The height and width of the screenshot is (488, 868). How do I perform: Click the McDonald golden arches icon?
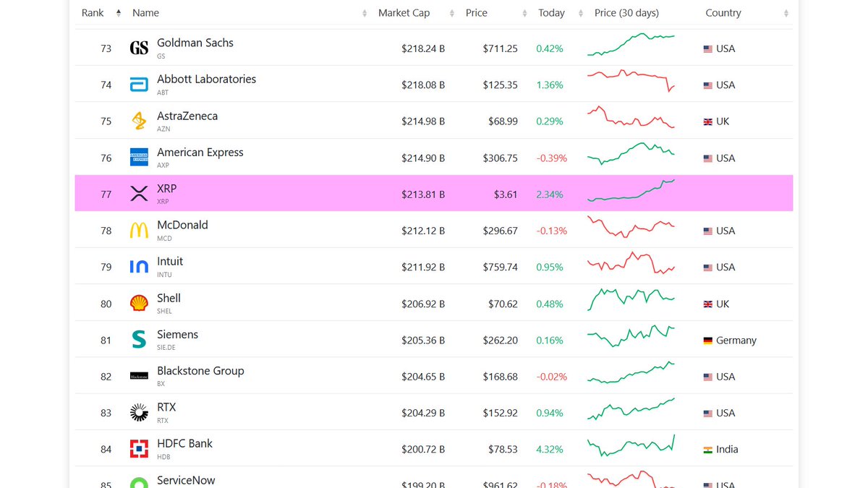click(x=139, y=230)
